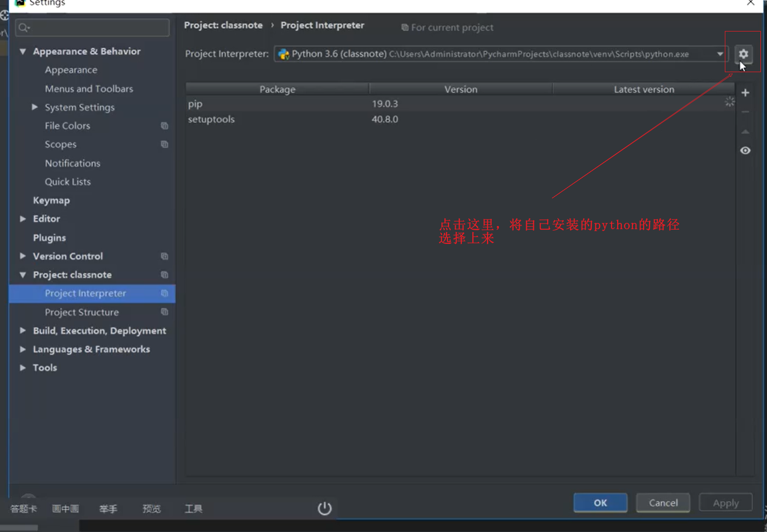
Task: Click the Apply button
Action: pos(726,503)
